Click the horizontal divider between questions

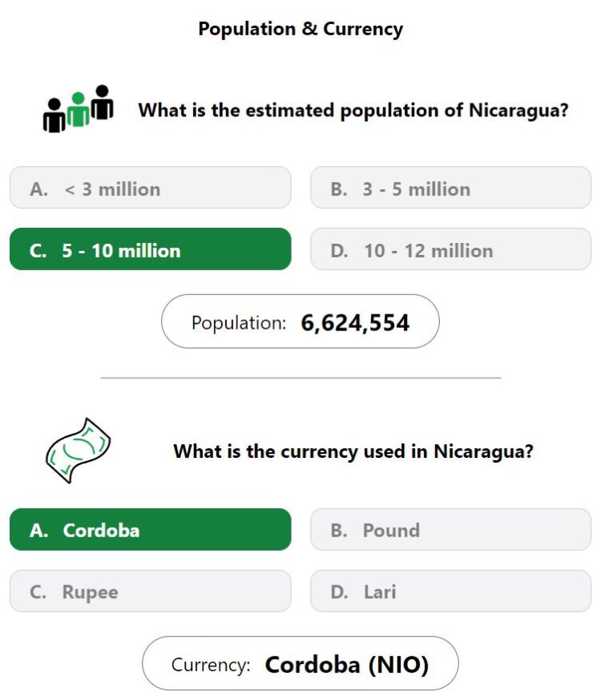coord(300,378)
